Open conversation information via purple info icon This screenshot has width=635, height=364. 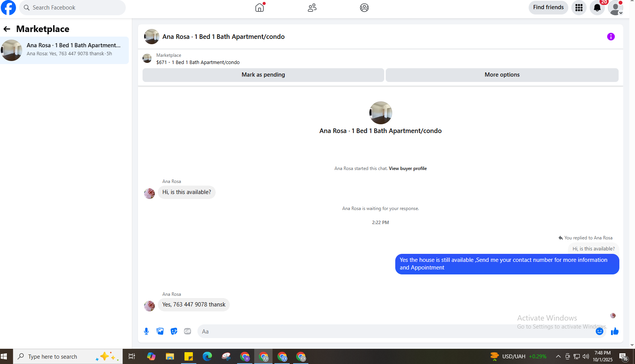[x=611, y=37]
